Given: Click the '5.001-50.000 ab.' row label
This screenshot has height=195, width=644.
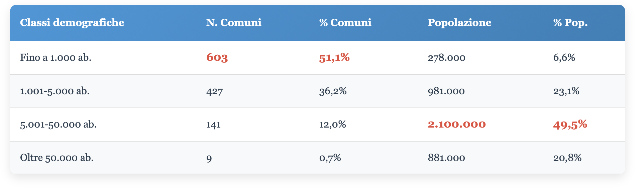Looking at the screenshot, I should point(58,125).
